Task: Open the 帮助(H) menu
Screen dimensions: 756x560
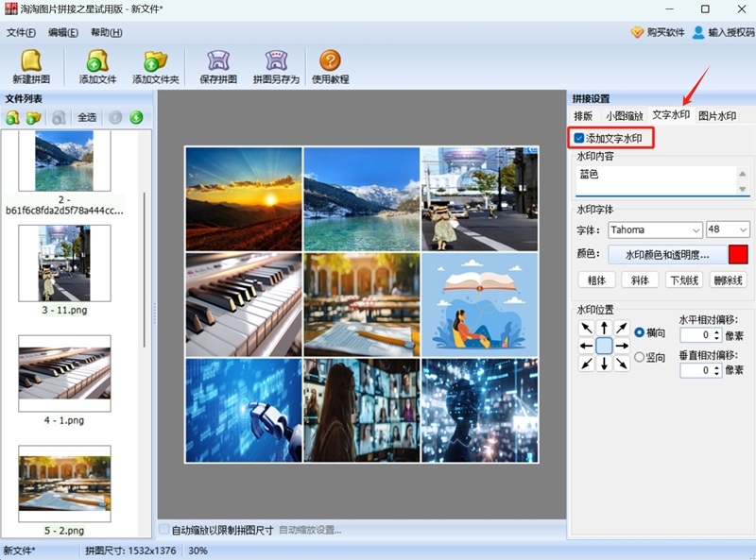Action: pyautogui.click(x=106, y=32)
